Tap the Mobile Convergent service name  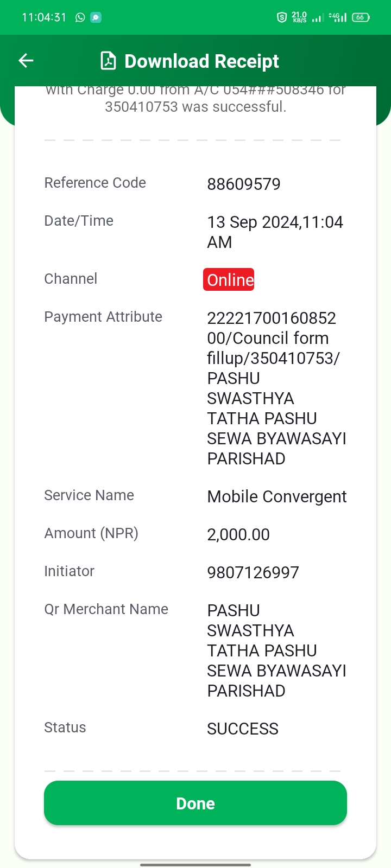point(277,496)
